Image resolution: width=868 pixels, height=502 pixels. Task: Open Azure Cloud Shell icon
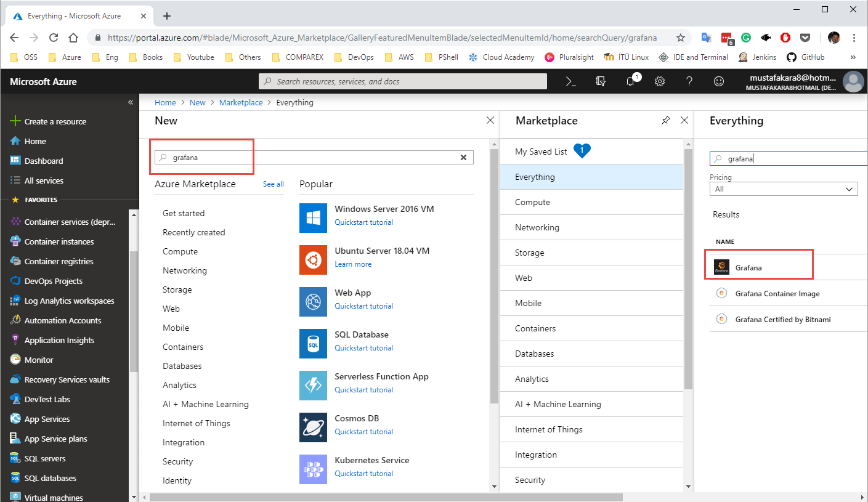click(571, 81)
